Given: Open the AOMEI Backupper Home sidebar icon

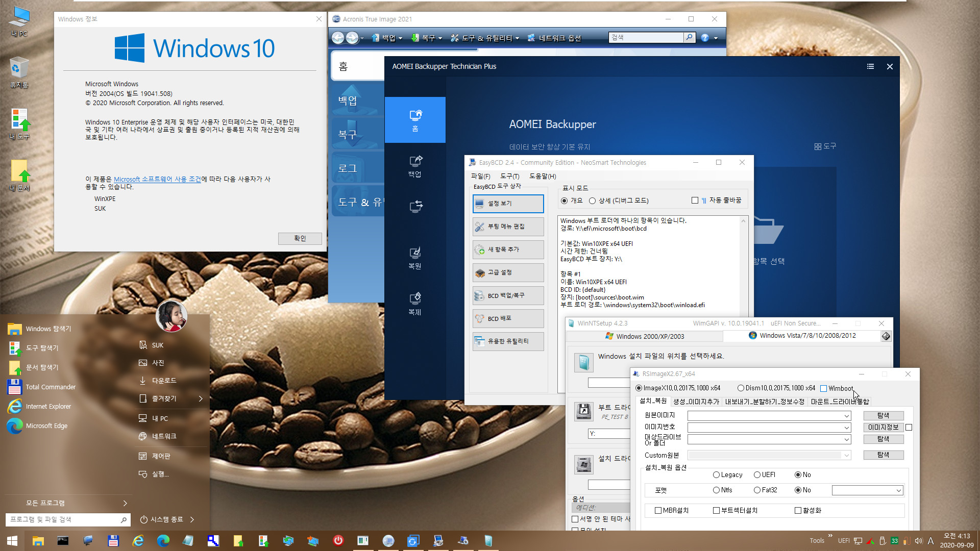Looking at the screenshot, I should (x=415, y=120).
